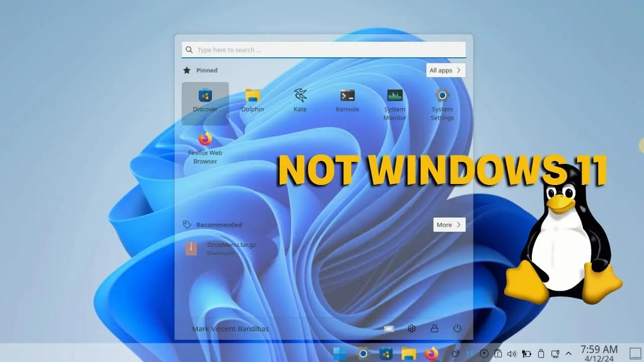Open the Discover software center
The image size is (644, 362).
pyautogui.click(x=205, y=98)
